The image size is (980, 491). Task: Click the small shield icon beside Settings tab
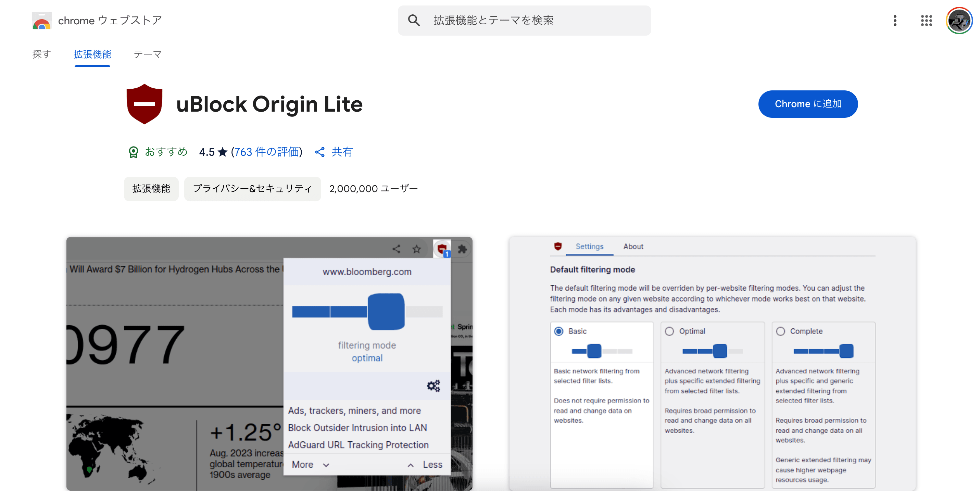pos(558,247)
